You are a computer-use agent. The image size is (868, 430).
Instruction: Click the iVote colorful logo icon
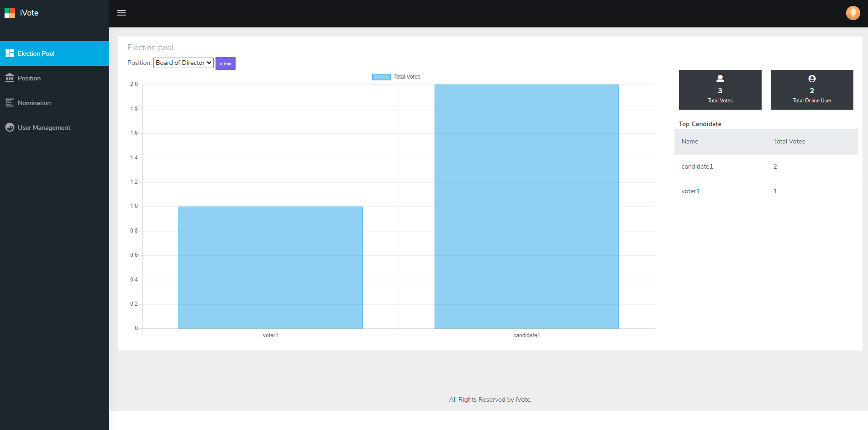pyautogui.click(x=10, y=13)
